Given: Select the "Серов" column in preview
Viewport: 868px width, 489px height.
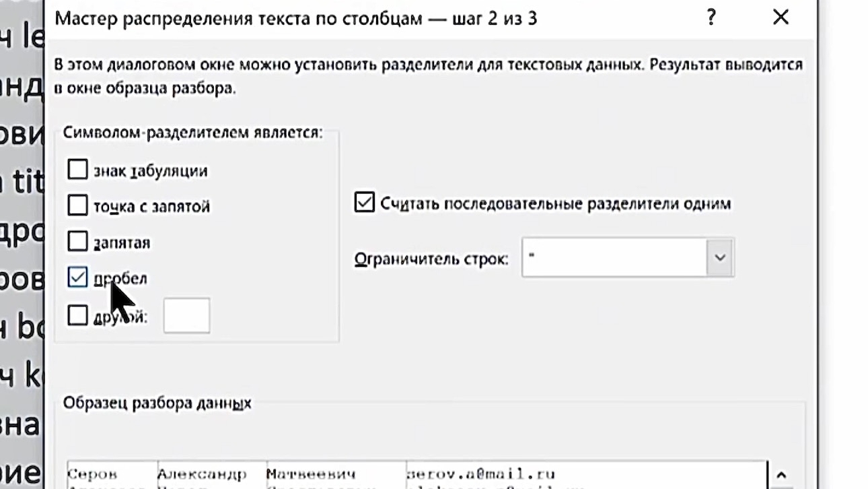Looking at the screenshot, I should coord(111,474).
